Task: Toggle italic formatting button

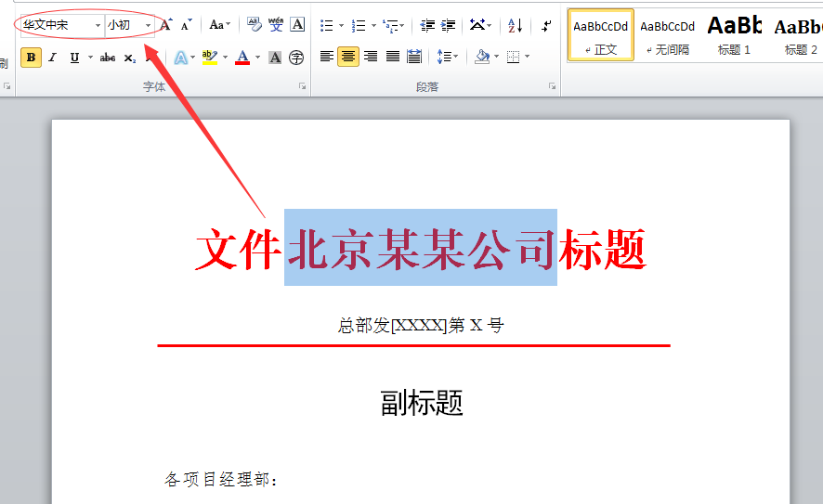Action: (x=52, y=58)
